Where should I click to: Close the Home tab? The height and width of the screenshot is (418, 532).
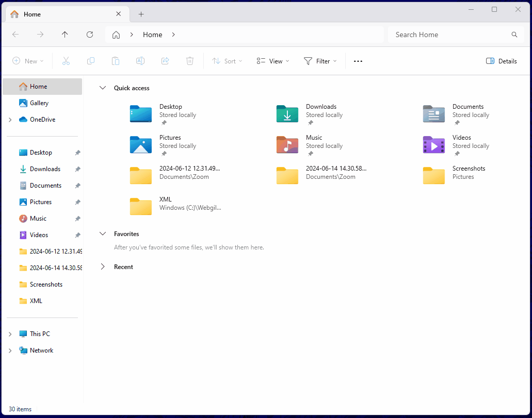[x=119, y=14]
